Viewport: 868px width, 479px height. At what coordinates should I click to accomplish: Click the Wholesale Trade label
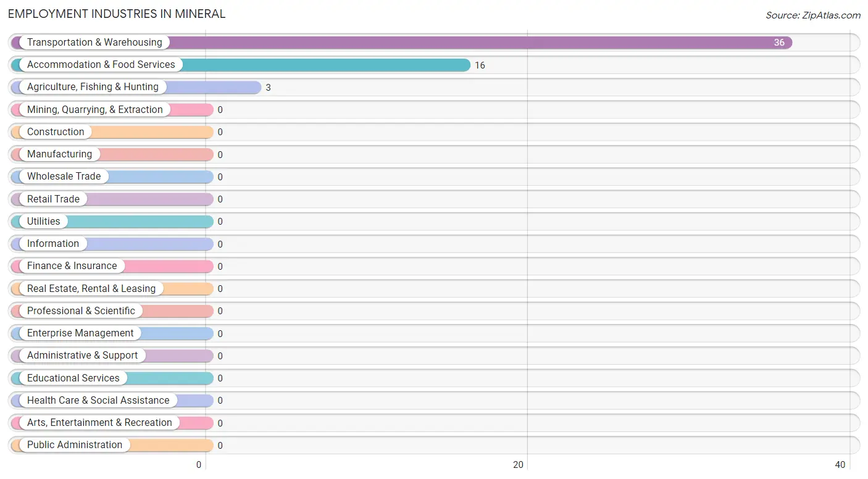click(x=64, y=177)
